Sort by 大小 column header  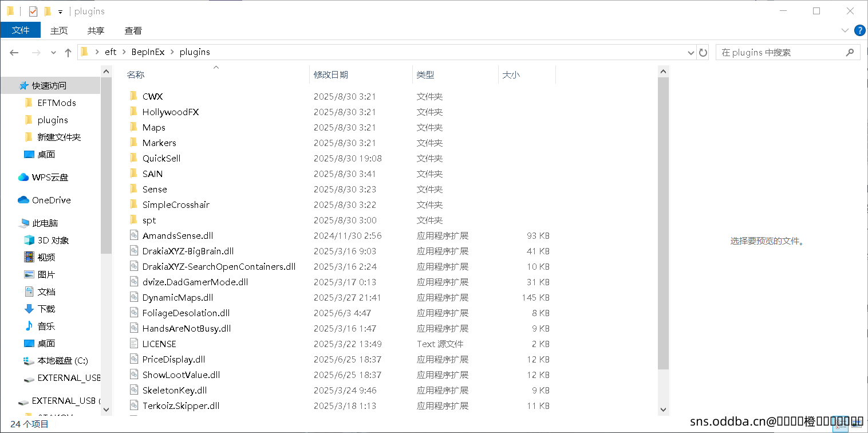click(x=511, y=74)
